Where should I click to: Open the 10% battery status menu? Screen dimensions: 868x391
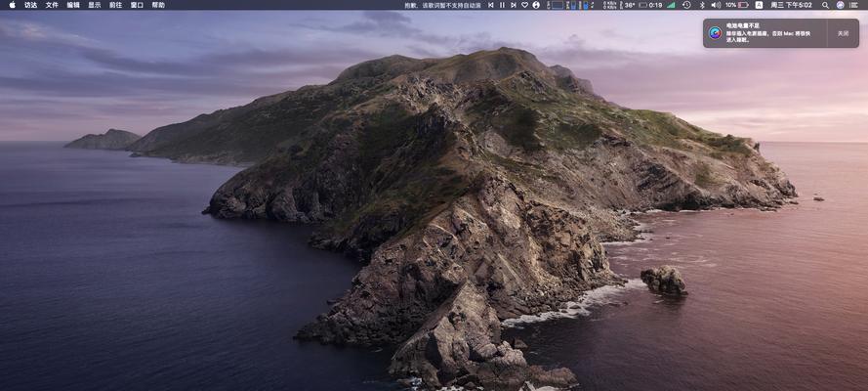coord(737,5)
